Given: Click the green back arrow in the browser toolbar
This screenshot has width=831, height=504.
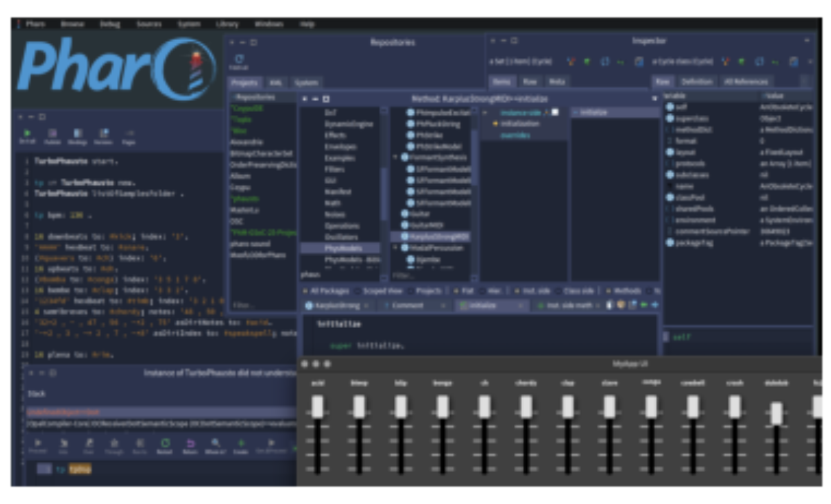Looking at the screenshot, I should coord(644,305).
